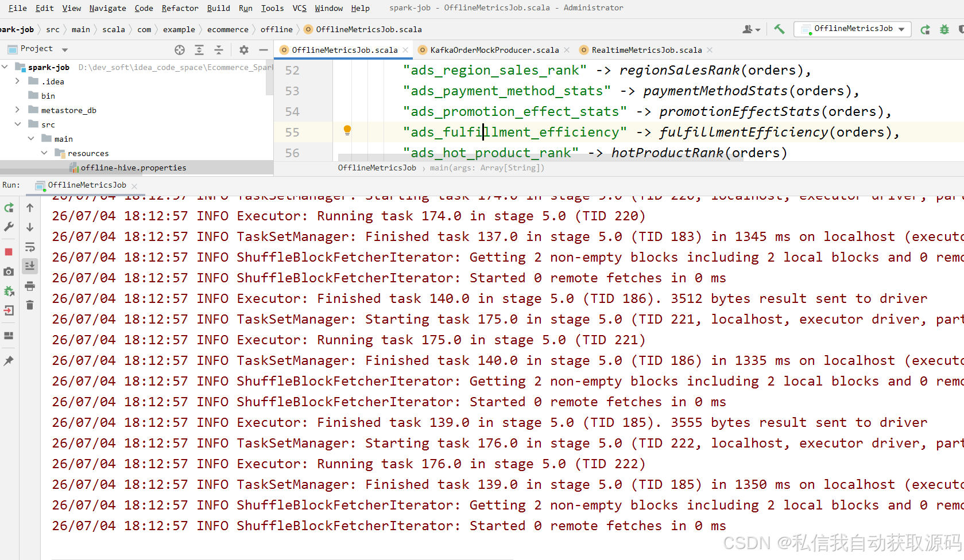Screen dimensions: 964x560
Task: Click line number 55 in gutter
Action: click(x=292, y=133)
